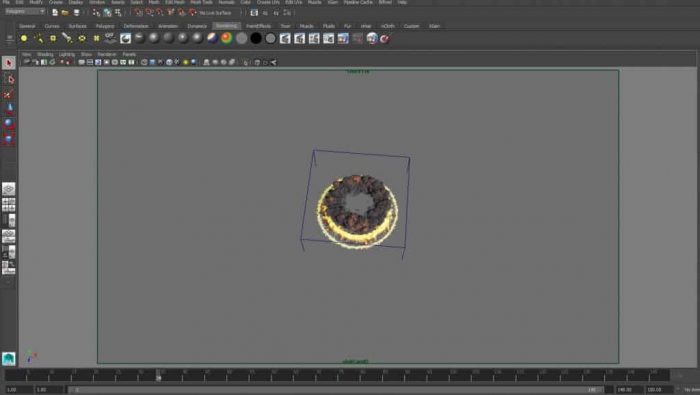The width and height of the screenshot is (700, 395).
Task: Select the blue anisotropic material icon
Action: (212, 39)
